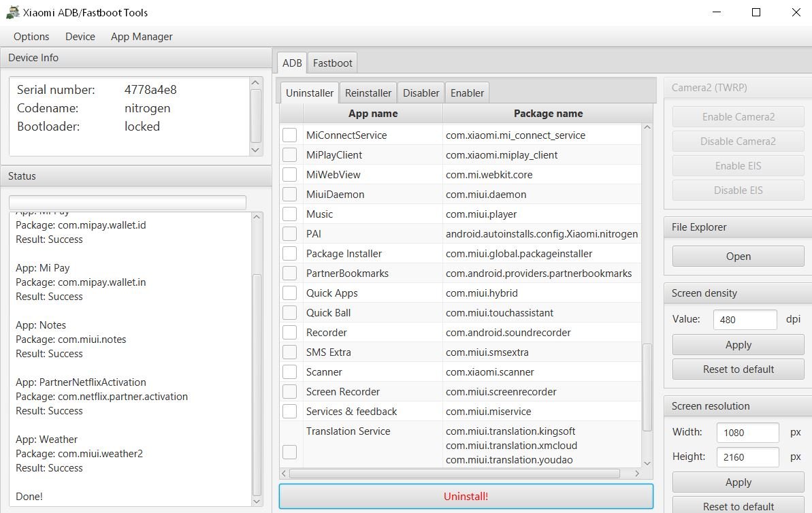Maximize the application window
Screen dimensions: 812x513
[x=756, y=12]
